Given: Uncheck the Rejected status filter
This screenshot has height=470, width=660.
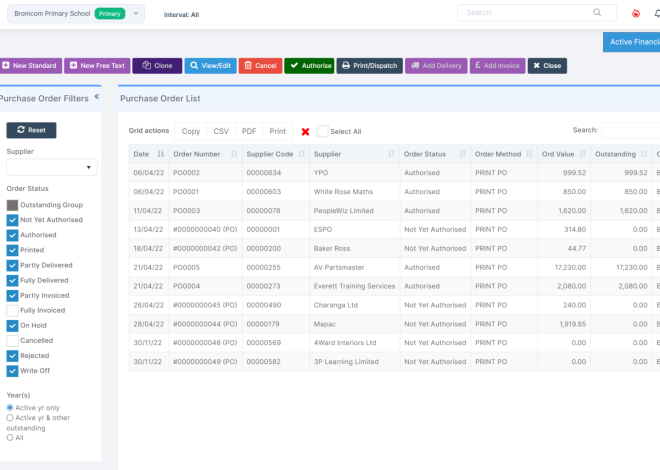Looking at the screenshot, I should 12,356.
